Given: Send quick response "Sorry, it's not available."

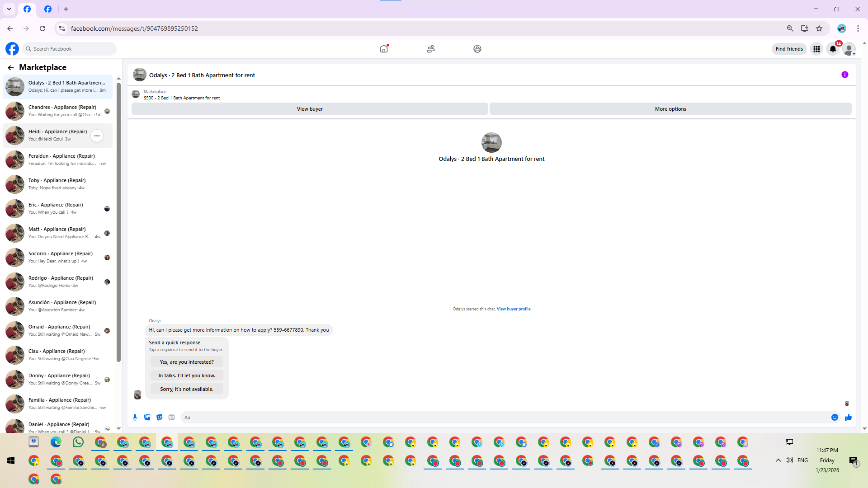Looking at the screenshot, I should pyautogui.click(x=187, y=389).
